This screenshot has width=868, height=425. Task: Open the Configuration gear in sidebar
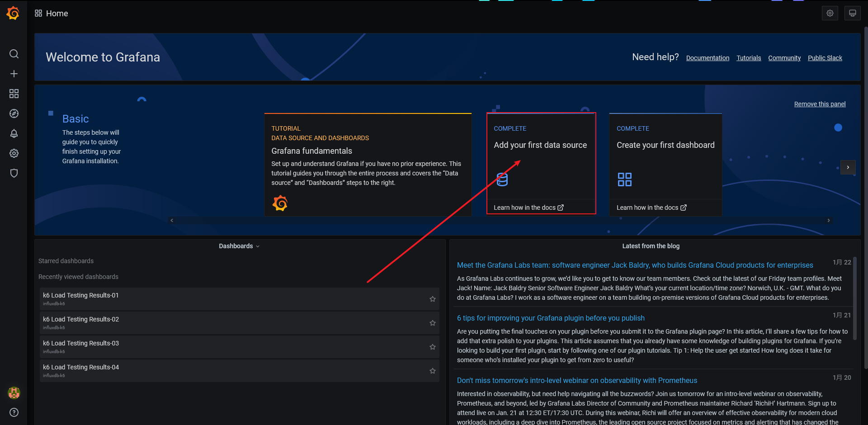pos(14,153)
